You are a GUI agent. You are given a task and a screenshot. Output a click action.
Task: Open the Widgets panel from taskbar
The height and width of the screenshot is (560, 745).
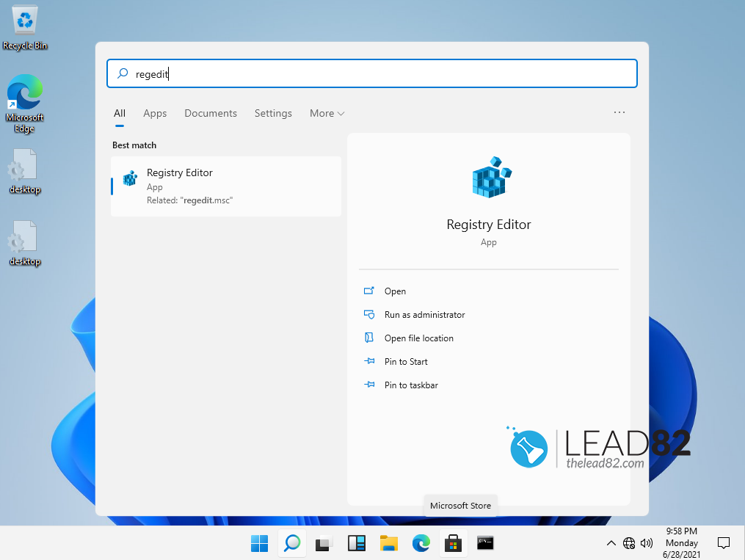[356, 543]
